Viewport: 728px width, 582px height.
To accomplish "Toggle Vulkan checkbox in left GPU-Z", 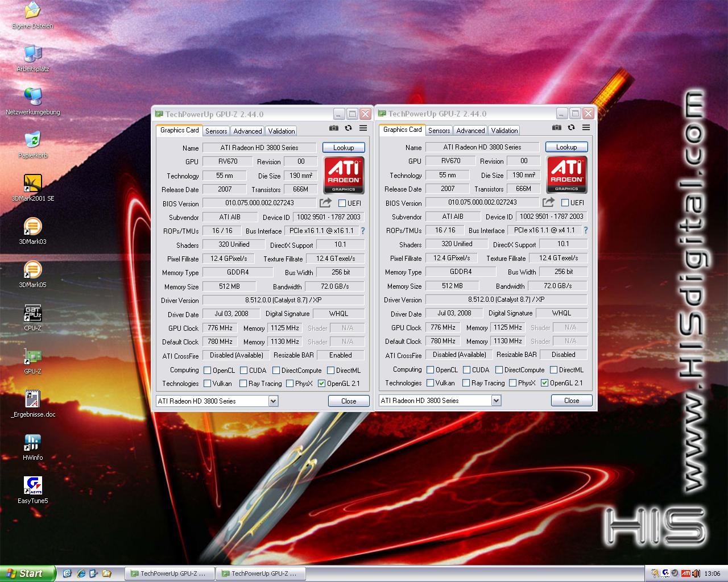I will coord(207,384).
